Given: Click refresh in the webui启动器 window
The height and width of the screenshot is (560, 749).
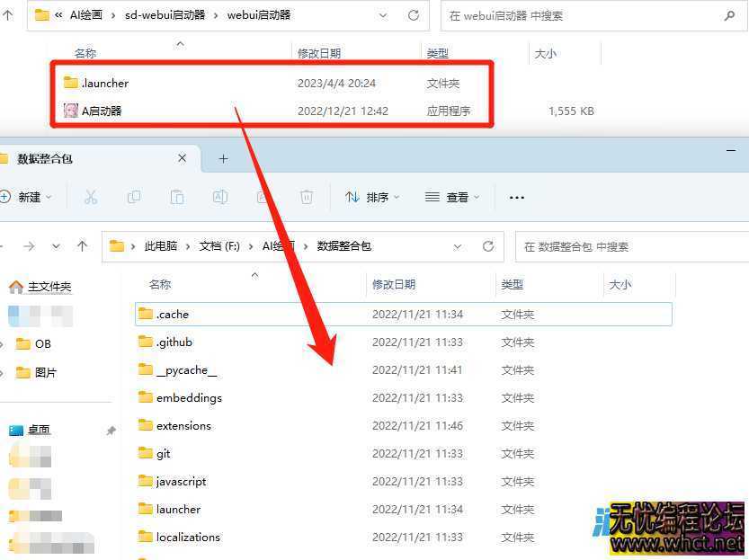Looking at the screenshot, I should [414, 15].
